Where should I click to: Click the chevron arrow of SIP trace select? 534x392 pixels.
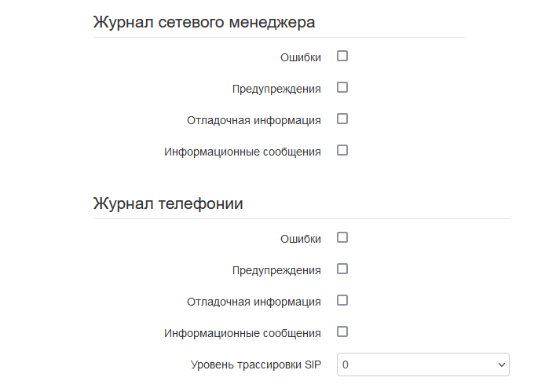pos(502,365)
